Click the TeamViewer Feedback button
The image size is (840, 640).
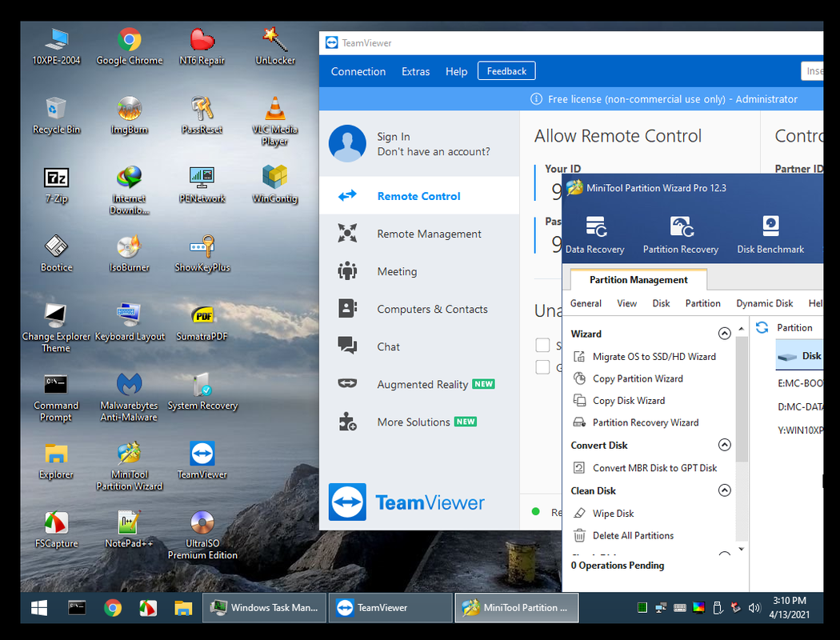[x=506, y=70]
